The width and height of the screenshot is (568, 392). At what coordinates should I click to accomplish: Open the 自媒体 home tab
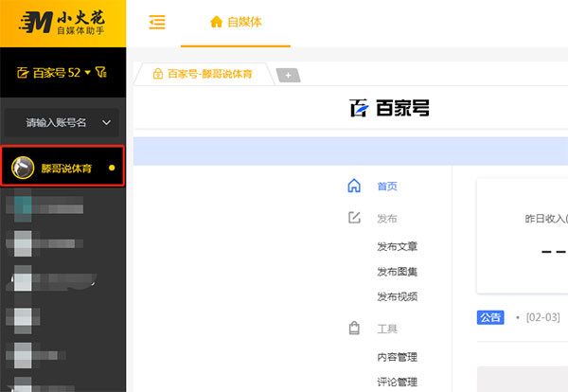(236, 22)
